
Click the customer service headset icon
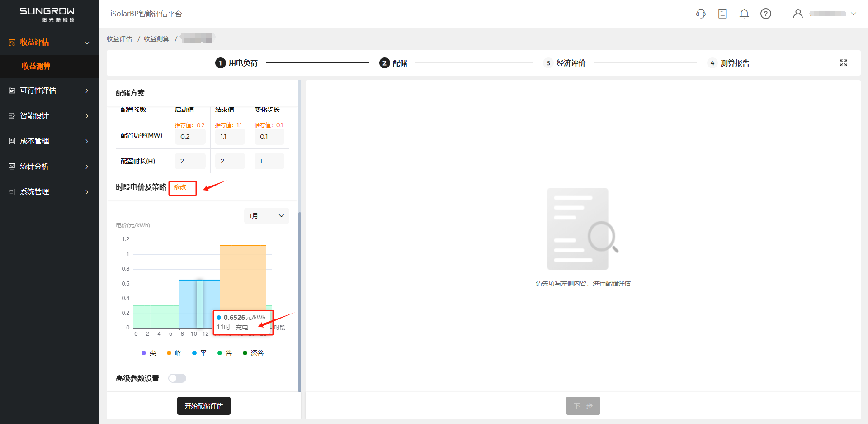tap(701, 14)
